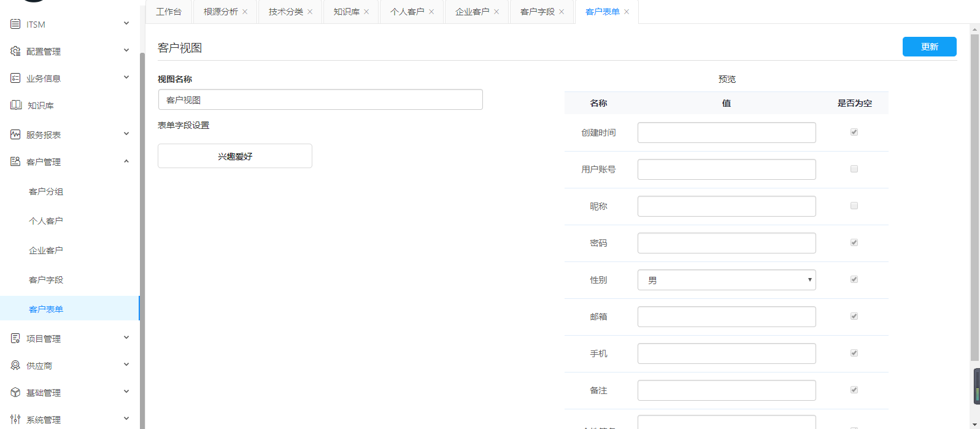
Task: Click the 配置管理 gear icon
Action: pos(15,51)
